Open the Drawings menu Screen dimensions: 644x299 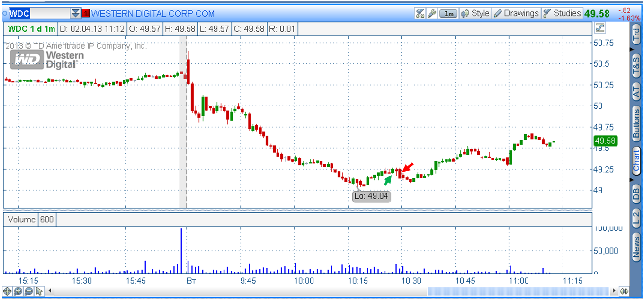516,13
